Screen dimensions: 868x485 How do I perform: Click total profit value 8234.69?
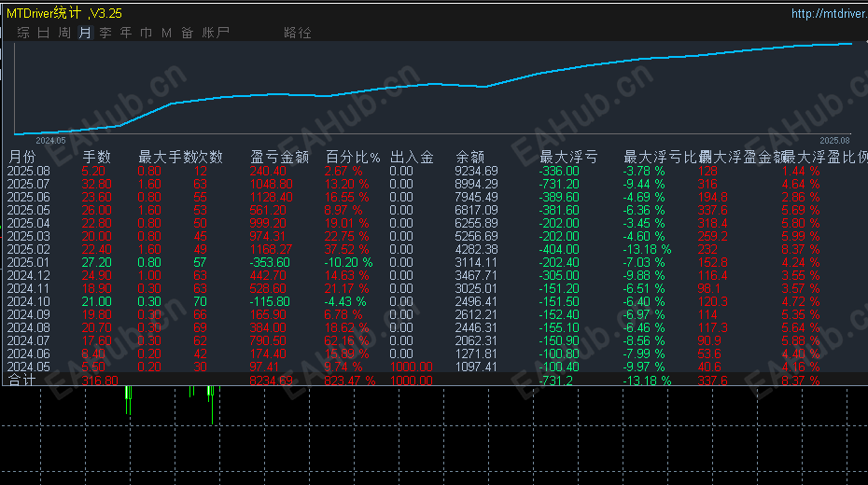(x=271, y=381)
